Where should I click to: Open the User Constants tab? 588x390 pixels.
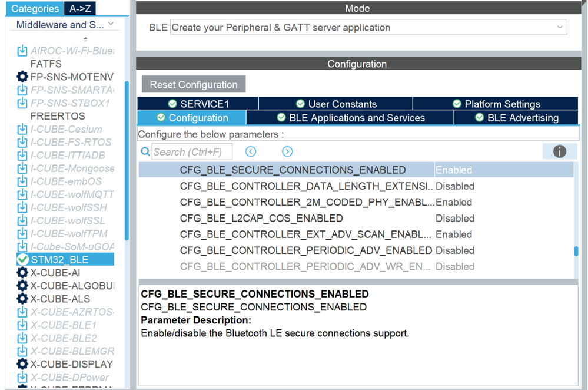click(x=335, y=104)
